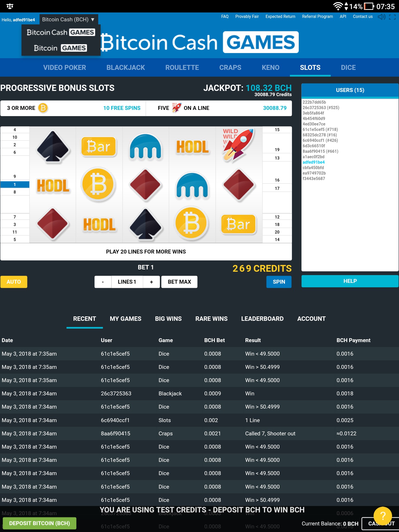Click the Bitcoin coin icon beside '3 OR MORE'

tap(43, 108)
